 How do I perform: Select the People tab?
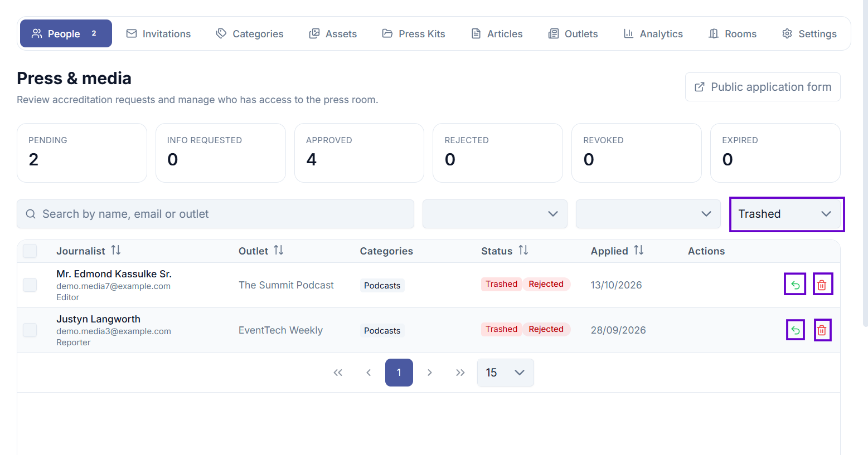66,33
